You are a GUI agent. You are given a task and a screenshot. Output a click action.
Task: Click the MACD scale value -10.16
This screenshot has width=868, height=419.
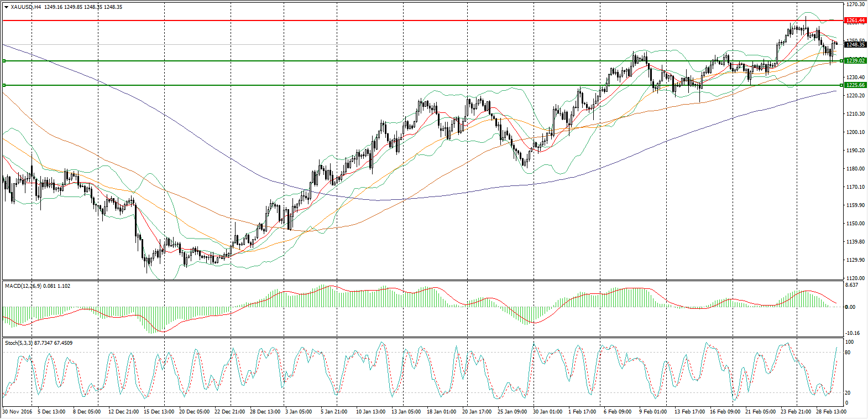(x=853, y=333)
